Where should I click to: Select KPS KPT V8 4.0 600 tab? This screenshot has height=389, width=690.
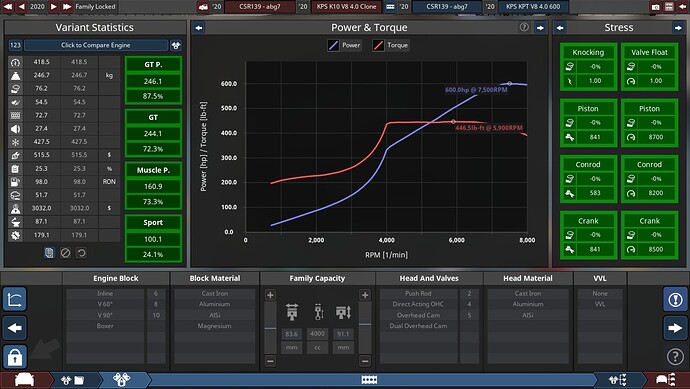click(x=533, y=7)
